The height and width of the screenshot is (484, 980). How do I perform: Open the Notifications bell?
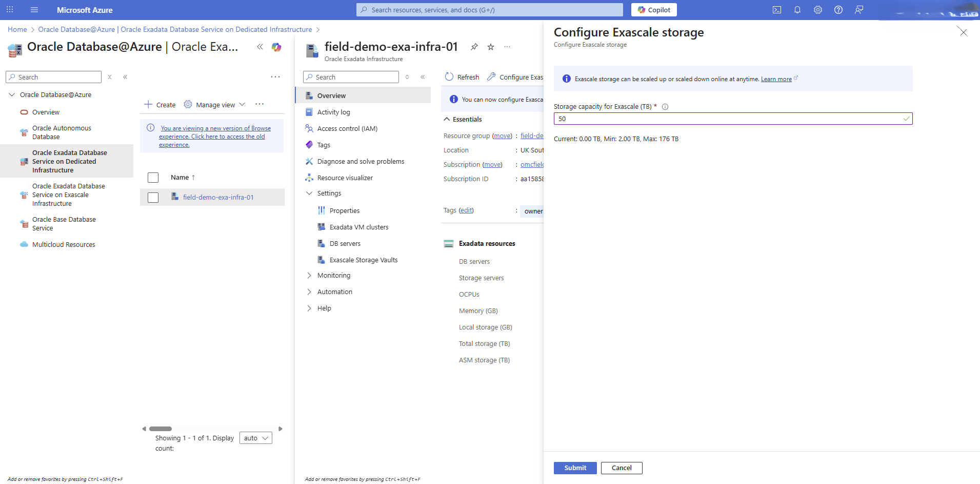click(x=797, y=9)
